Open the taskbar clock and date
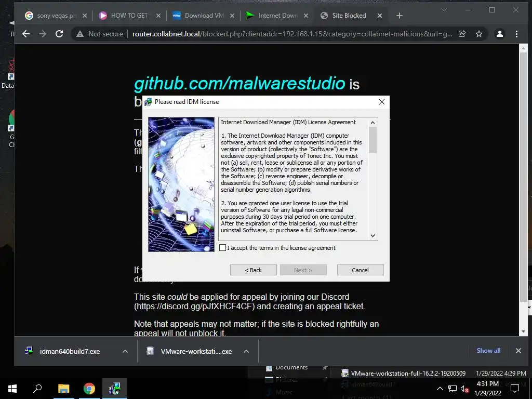 [487, 389]
